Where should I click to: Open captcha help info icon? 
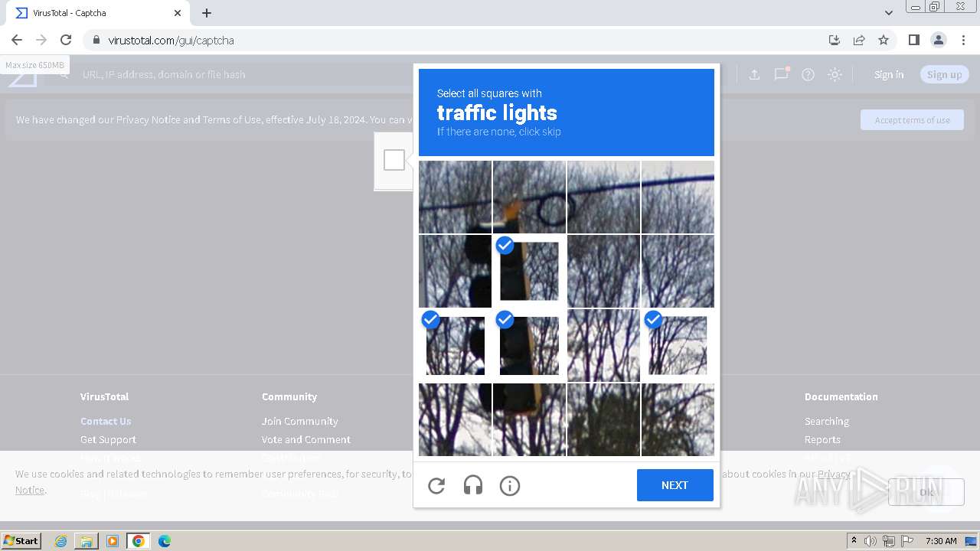point(510,485)
